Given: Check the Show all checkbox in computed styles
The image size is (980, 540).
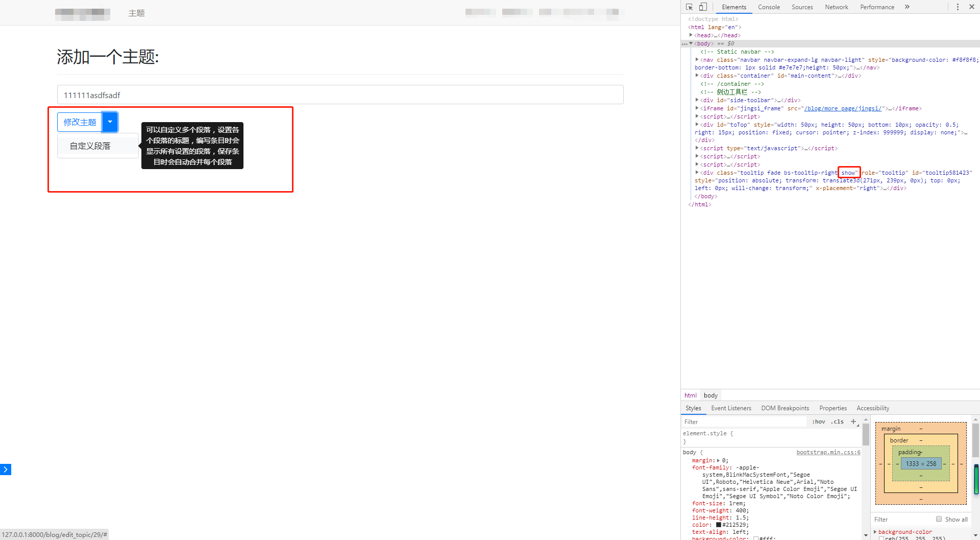Looking at the screenshot, I should [939, 519].
